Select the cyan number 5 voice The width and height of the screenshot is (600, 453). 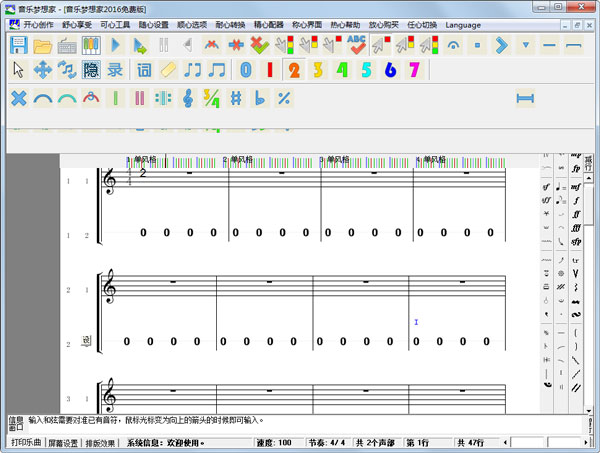click(366, 70)
